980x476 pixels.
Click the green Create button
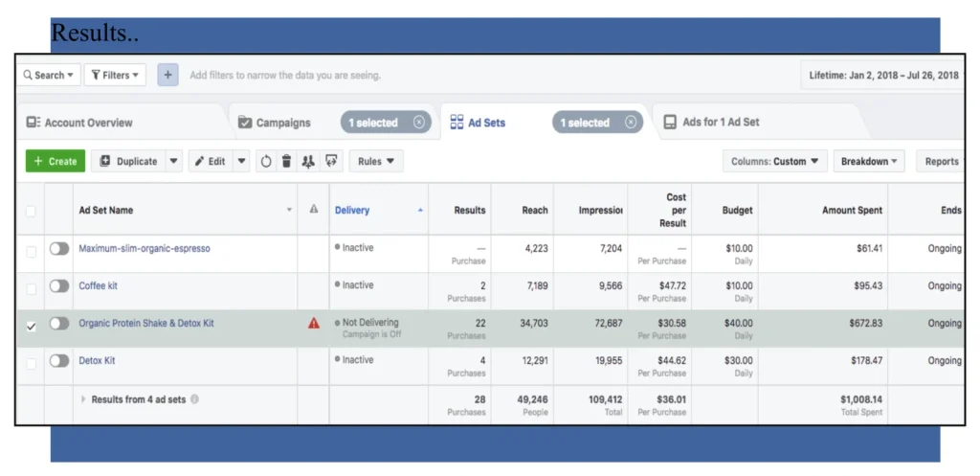click(56, 162)
